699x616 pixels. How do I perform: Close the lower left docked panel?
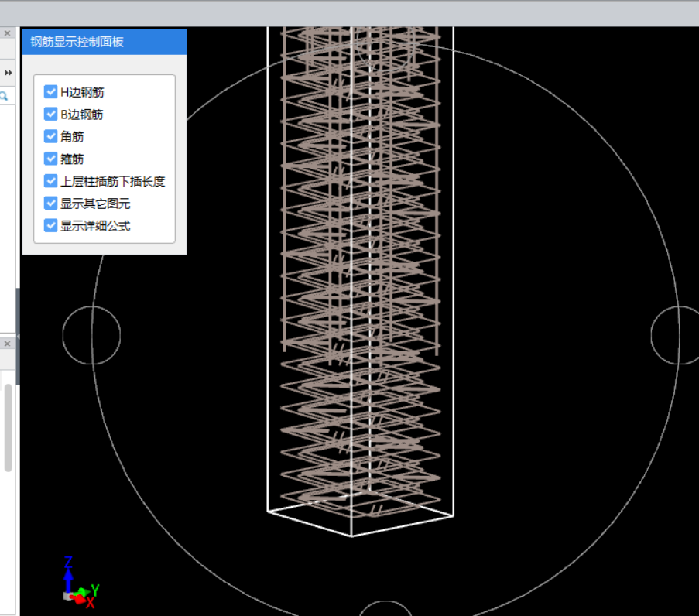[x=8, y=343]
